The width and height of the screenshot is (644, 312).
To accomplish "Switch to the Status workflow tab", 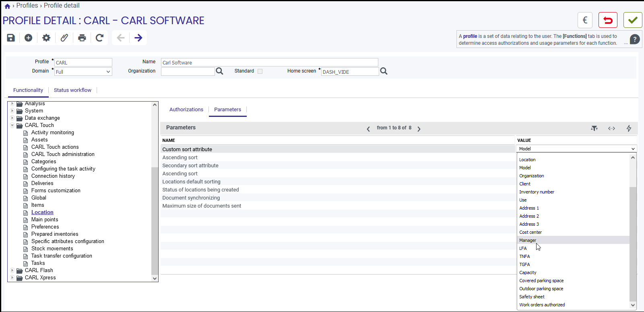I will point(72,90).
